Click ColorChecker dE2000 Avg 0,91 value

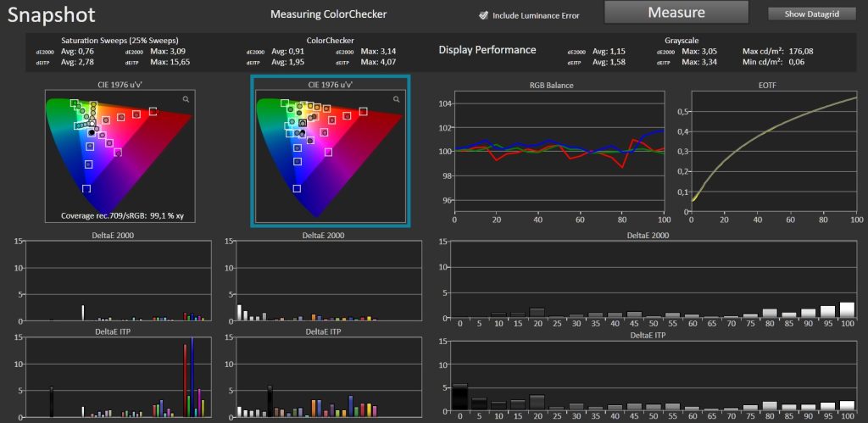[288, 52]
